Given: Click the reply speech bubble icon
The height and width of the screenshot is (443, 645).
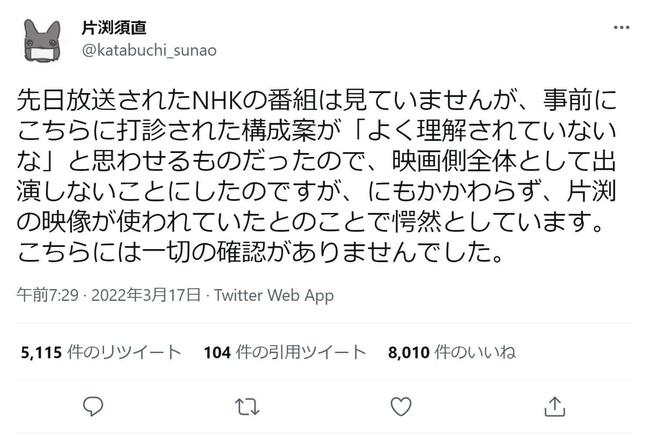Looking at the screenshot, I should (94, 406).
